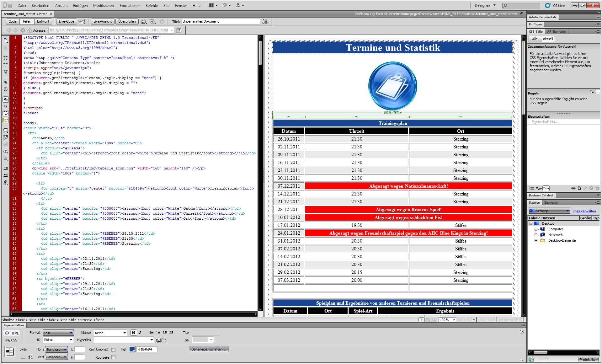Open the HgF background color swatch
This screenshot has height=364, width=602.
click(132, 349)
